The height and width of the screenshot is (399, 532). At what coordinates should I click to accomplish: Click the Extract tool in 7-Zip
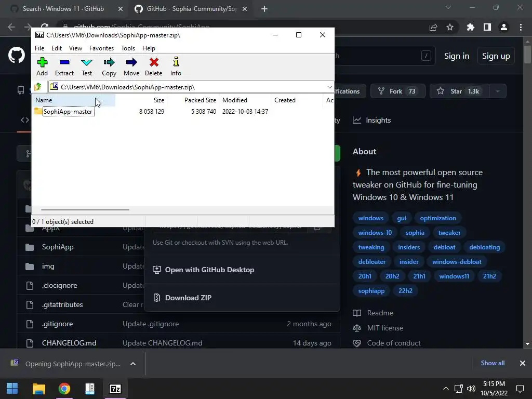tap(64, 66)
